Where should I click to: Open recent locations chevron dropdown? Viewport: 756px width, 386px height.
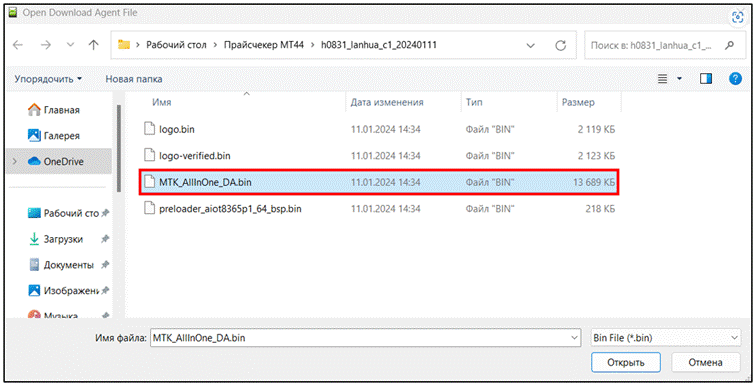70,45
